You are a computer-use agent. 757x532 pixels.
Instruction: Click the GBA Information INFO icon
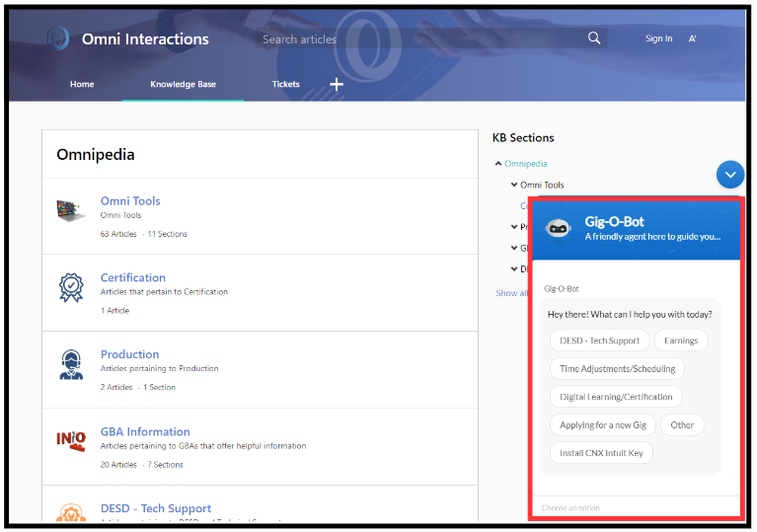(71, 440)
